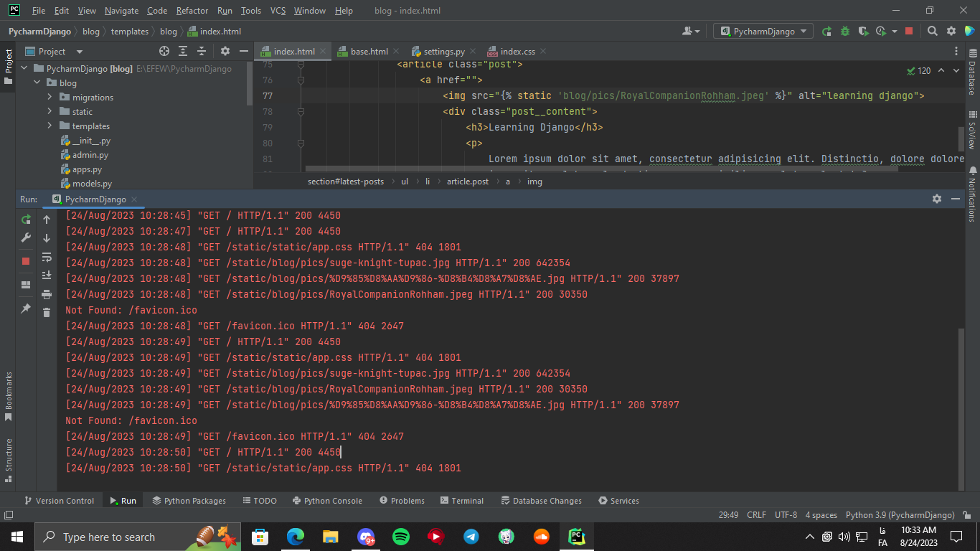The width and height of the screenshot is (980, 551).
Task: Open Run with Coverage icon in top toolbar
Action: click(x=863, y=32)
